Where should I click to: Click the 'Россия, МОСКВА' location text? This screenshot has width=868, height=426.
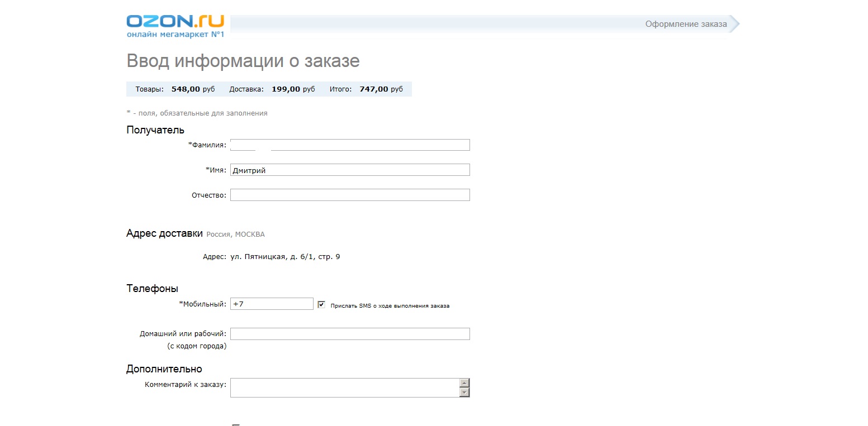[x=235, y=234]
